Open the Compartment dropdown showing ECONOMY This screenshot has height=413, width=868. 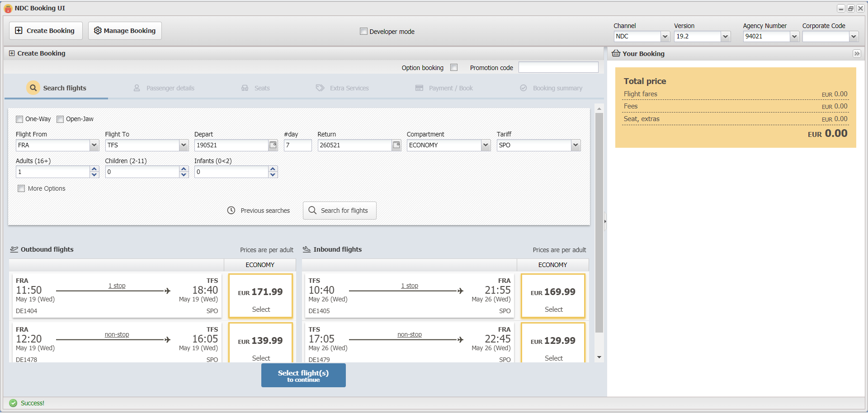click(x=485, y=145)
